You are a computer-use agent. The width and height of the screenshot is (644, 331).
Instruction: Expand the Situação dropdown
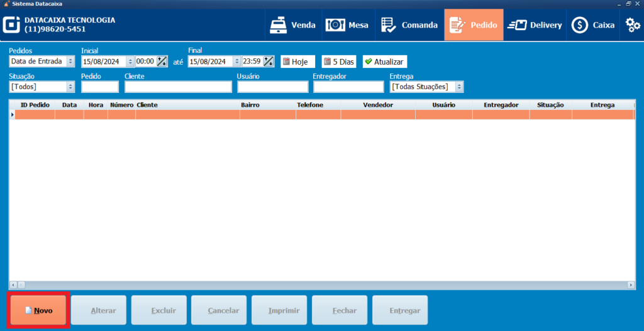click(x=70, y=87)
